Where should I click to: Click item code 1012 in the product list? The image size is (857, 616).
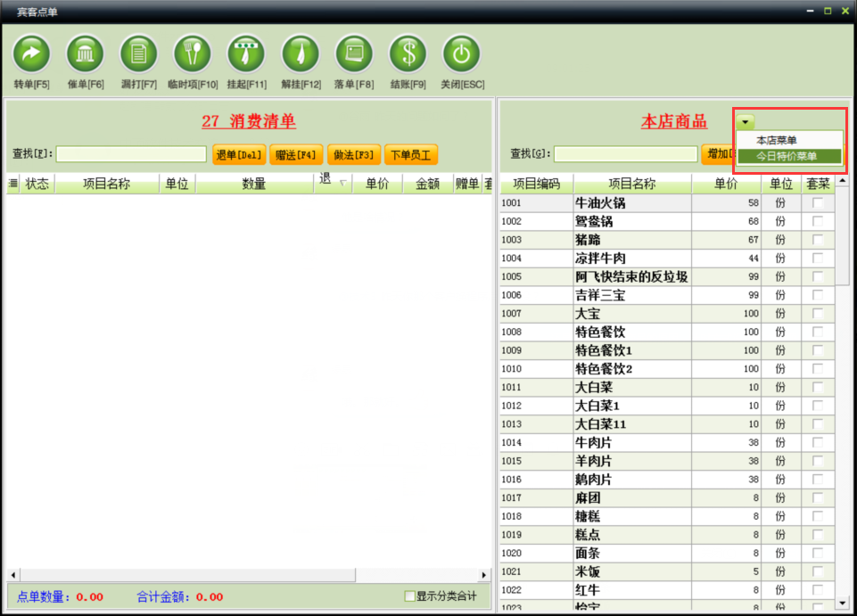(x=512, y=406)
